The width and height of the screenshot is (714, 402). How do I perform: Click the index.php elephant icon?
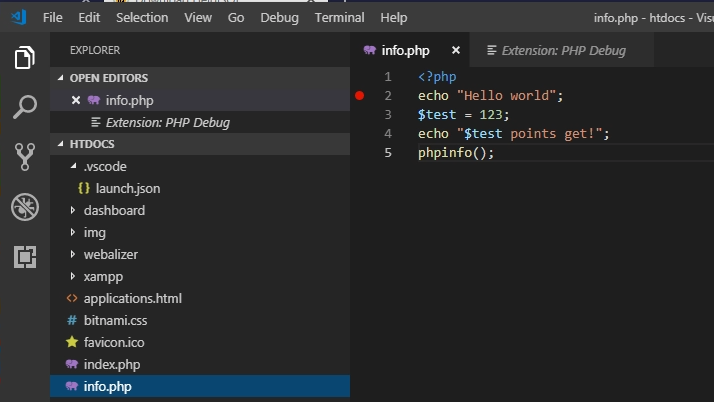72,364
